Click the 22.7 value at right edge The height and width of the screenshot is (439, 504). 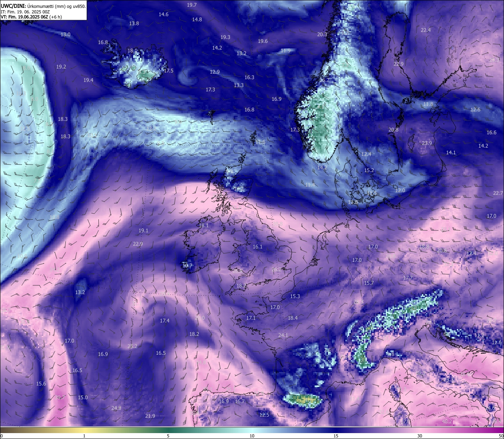click(x=498, y=193)
